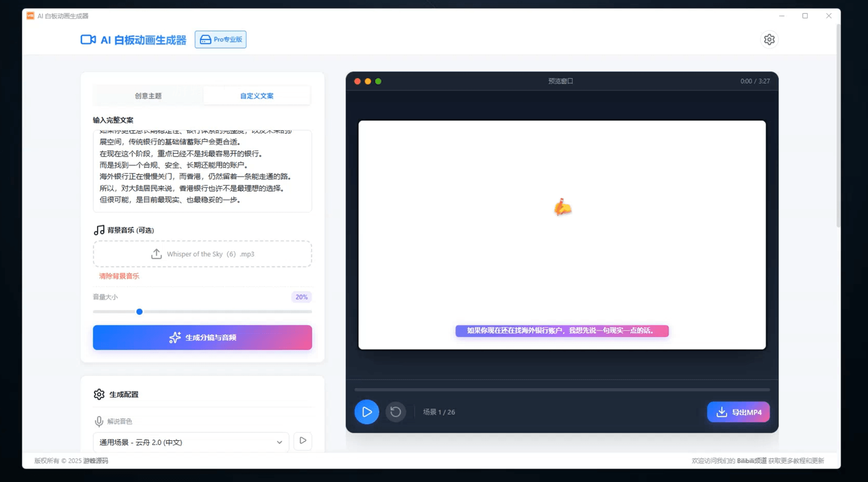Click the pencil hand graphic on the whiteboard
The image size is (868, 482).
[562, 207]
